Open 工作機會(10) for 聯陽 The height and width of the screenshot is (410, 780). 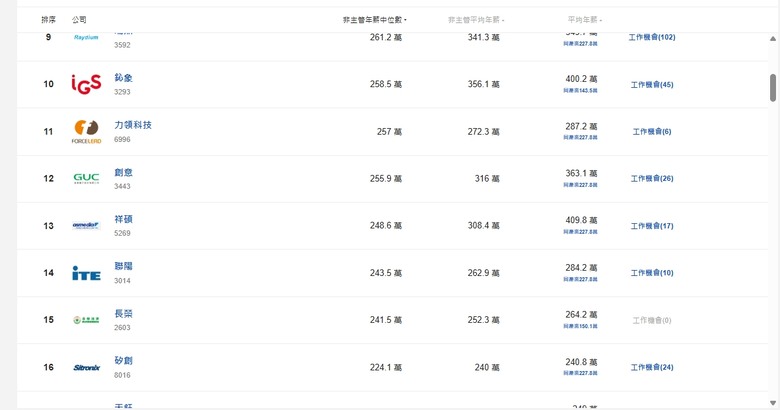(x=652, y=273)
